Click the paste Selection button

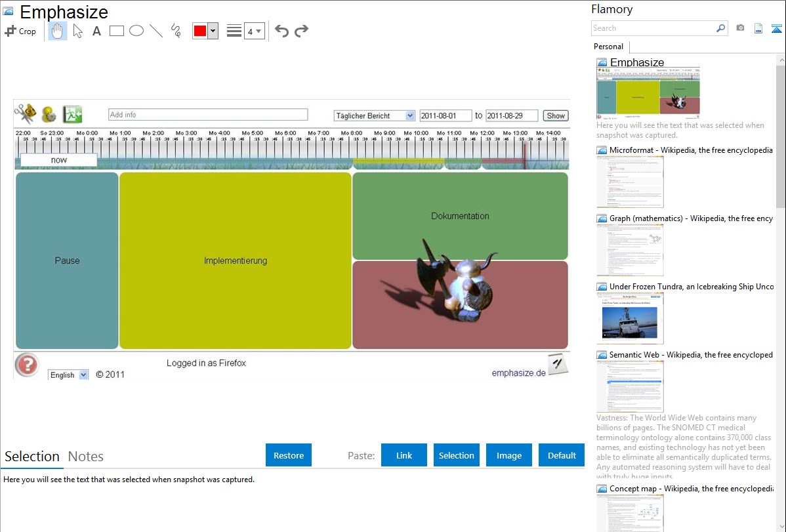pos(456,455)
